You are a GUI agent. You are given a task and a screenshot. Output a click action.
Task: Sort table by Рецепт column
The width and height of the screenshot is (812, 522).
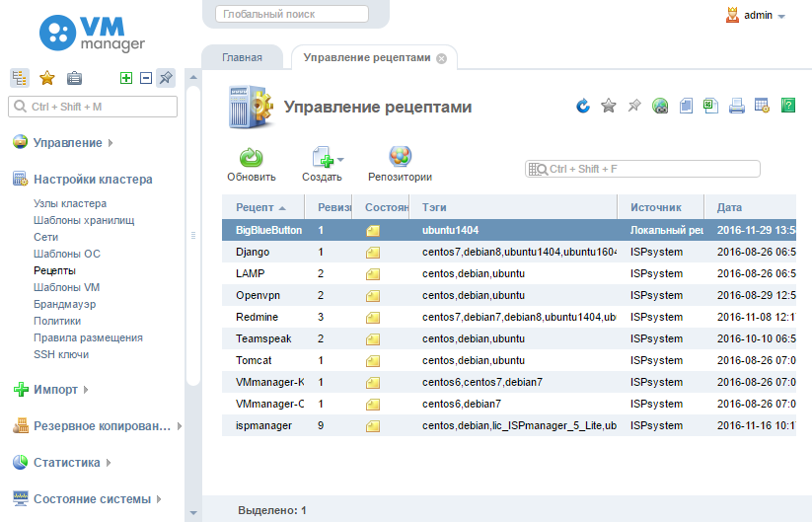tap(263, 207)
